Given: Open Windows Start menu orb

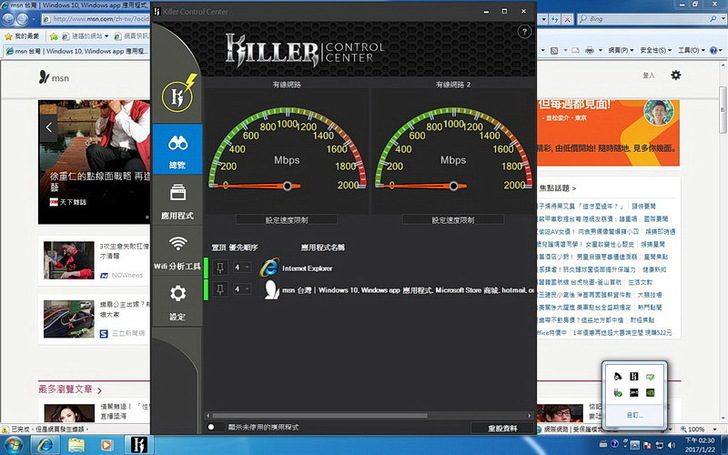Looking at the screenshot, I should click(17, 443).
